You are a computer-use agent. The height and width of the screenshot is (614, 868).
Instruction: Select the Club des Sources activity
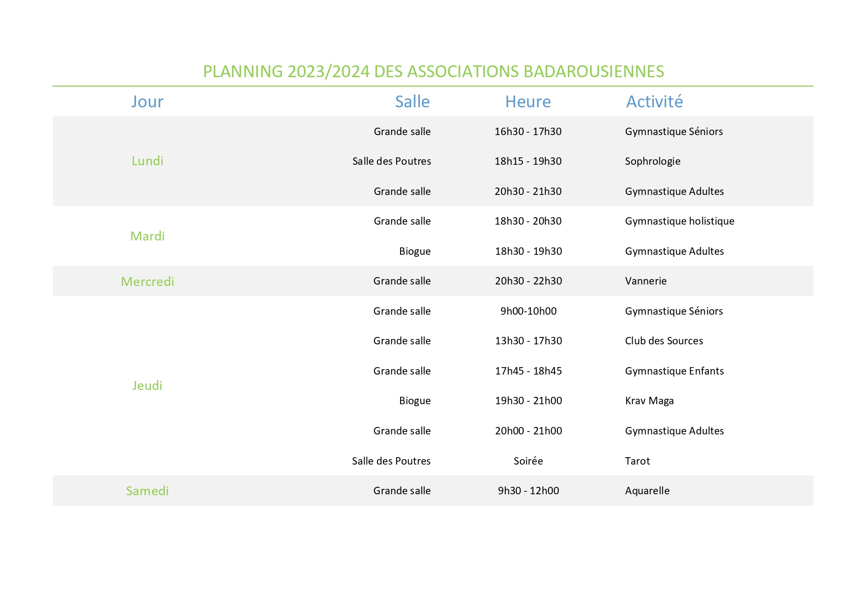664,341
